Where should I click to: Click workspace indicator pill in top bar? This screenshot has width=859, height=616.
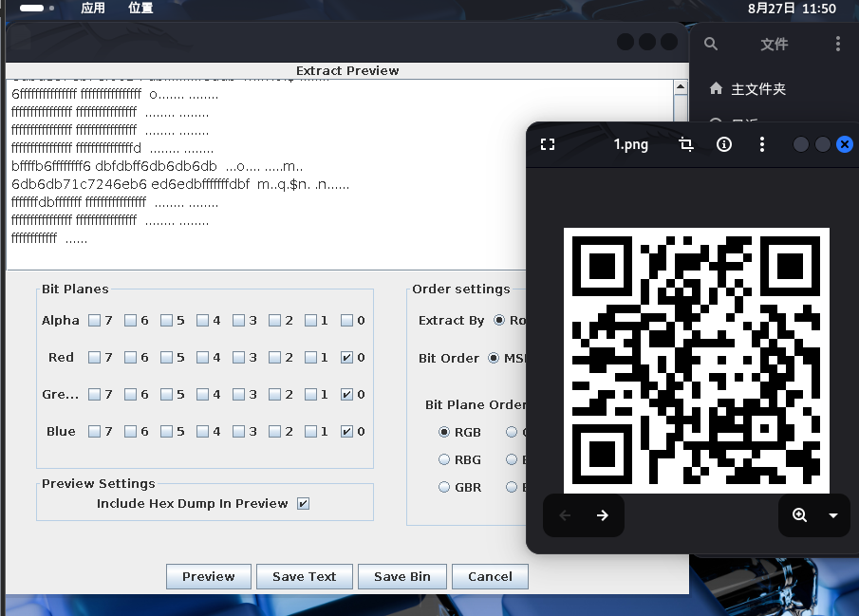pos(31,8)
